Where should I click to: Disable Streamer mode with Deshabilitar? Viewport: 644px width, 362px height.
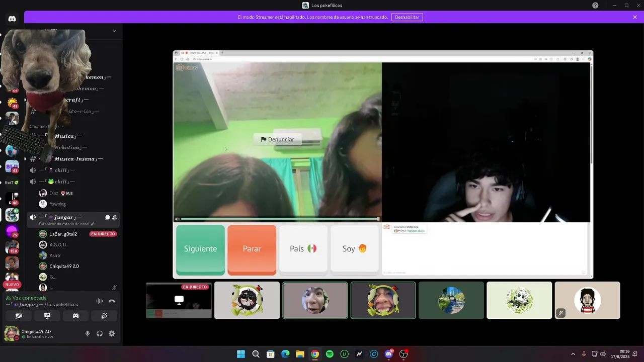(407, 17)
